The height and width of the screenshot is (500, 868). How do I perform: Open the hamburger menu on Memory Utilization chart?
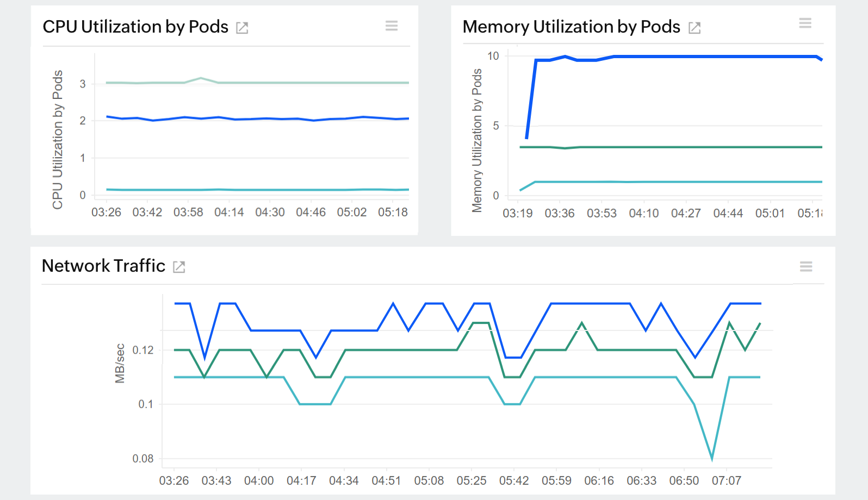(x=805, y=23)
